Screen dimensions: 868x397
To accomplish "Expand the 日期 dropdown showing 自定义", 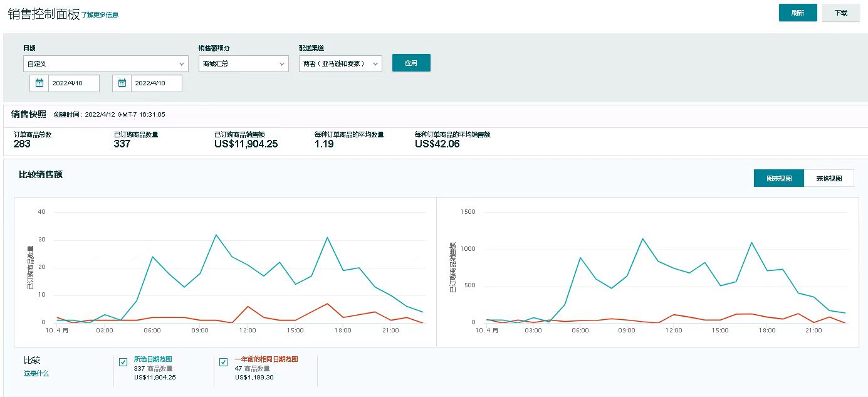I will tap(105, 63).
